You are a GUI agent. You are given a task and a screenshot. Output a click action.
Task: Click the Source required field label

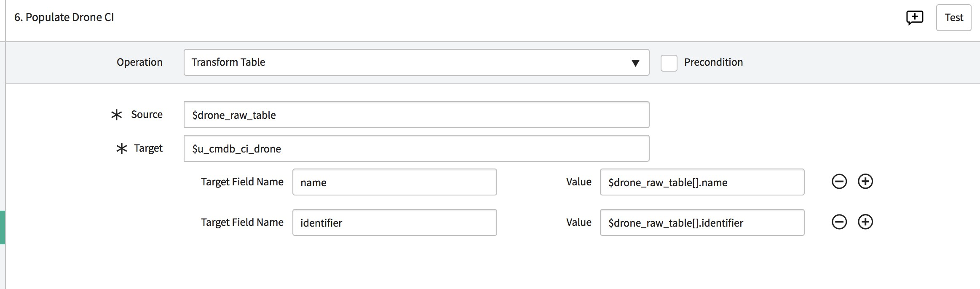tap(147, 114)
